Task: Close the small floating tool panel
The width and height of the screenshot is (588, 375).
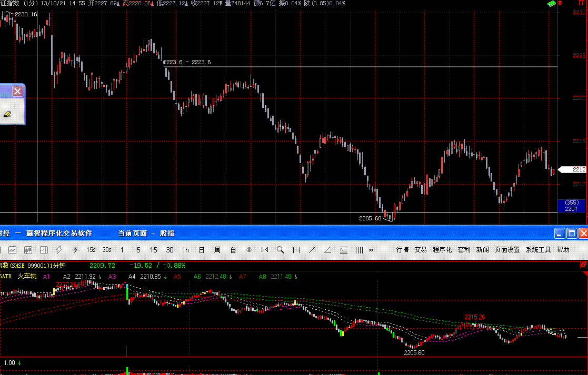Action: [18, 92]
